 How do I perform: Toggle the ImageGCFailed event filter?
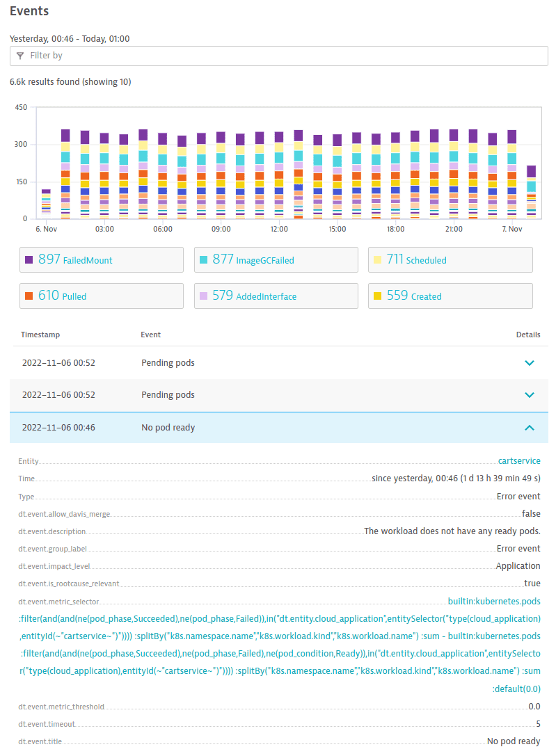point(276,260)
